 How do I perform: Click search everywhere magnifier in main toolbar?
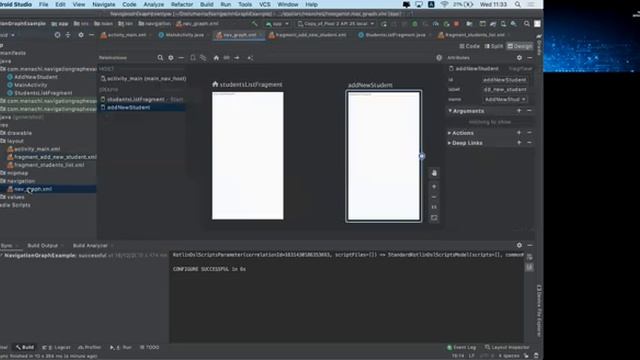[x=527, y=24]
